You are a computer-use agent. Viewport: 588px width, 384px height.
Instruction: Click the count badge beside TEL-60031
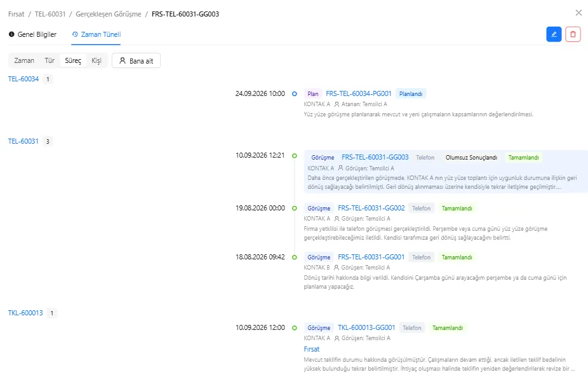(x=48, y=142)
